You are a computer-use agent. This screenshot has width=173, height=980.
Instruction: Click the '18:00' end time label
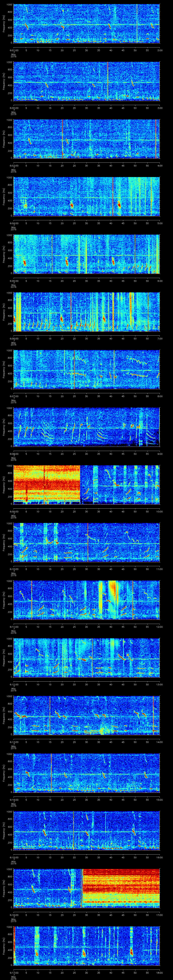coord(159,972)
